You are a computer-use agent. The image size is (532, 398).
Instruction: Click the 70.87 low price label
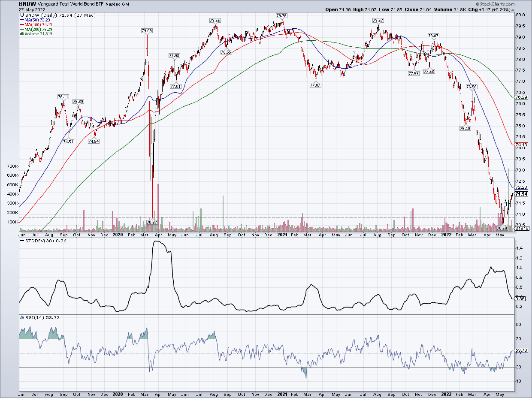(x=152, y=222)
